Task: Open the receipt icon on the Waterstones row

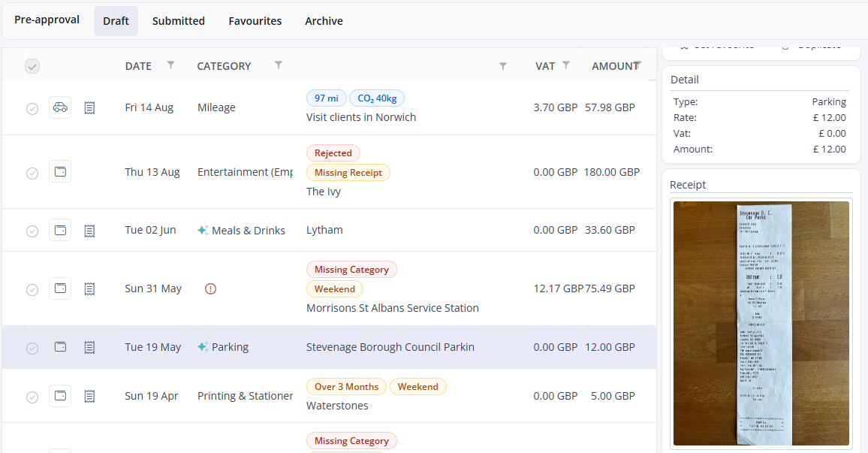Action: [x=89, y=396]
